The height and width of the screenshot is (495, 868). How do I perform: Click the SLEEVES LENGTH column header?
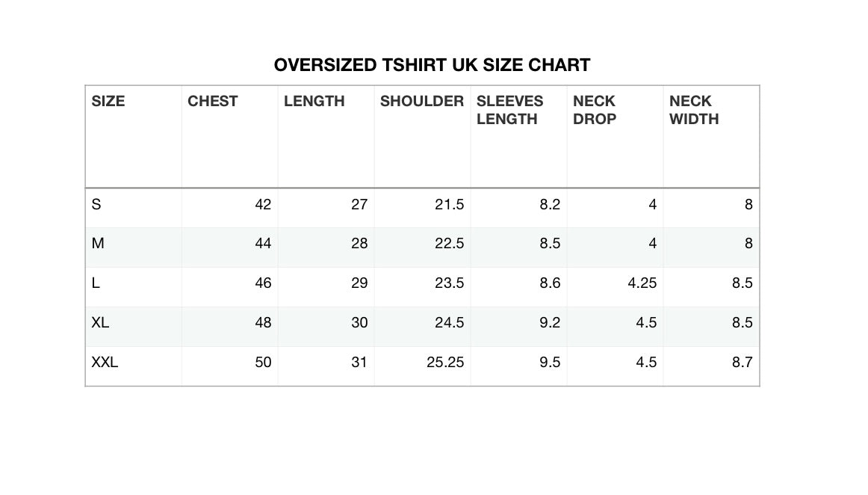pyautogui.click(x=510, y=110)
